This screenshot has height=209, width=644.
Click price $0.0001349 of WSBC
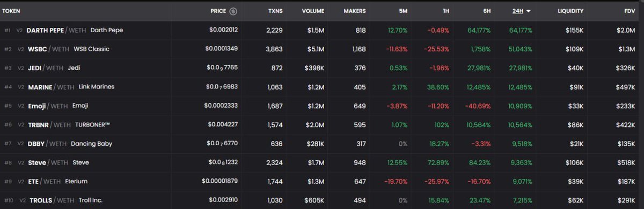point(222,49)
